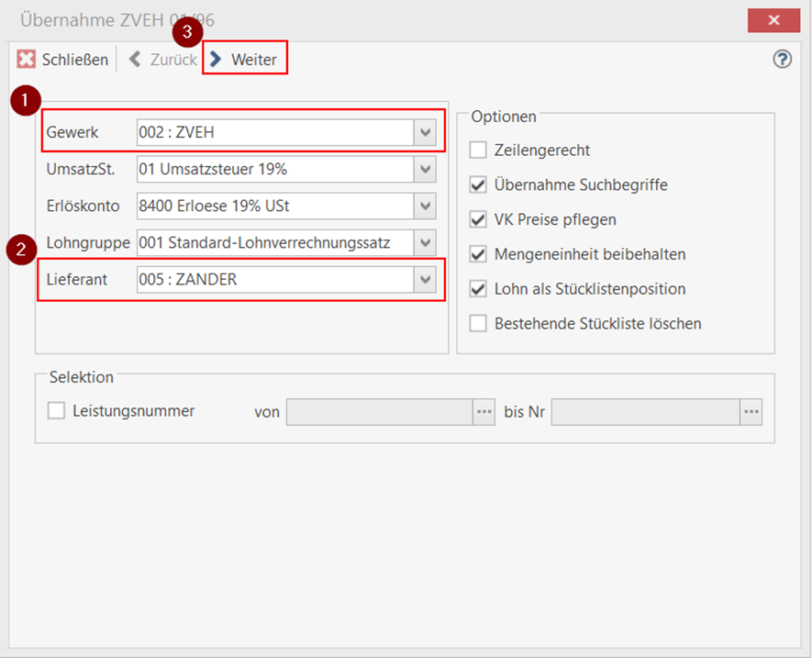
Task: Close the Übernahme ZVEH dialog window
Action: coord(773,19)
